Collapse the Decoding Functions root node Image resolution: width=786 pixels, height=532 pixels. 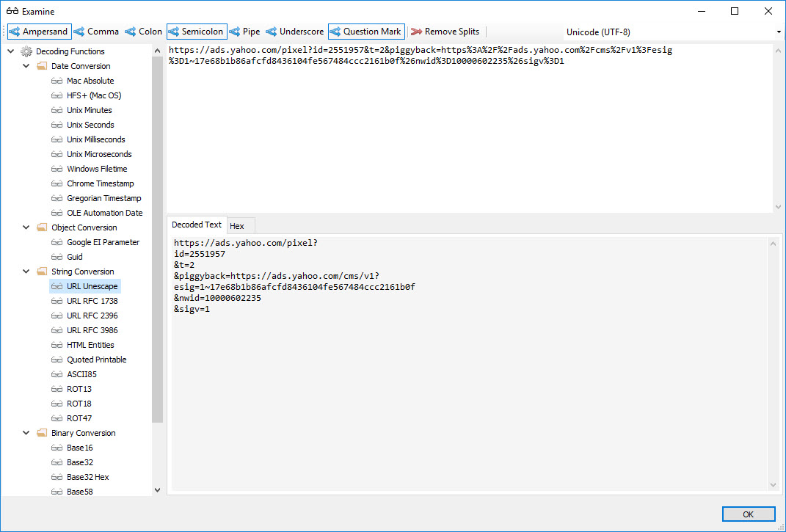coord(10,51)
